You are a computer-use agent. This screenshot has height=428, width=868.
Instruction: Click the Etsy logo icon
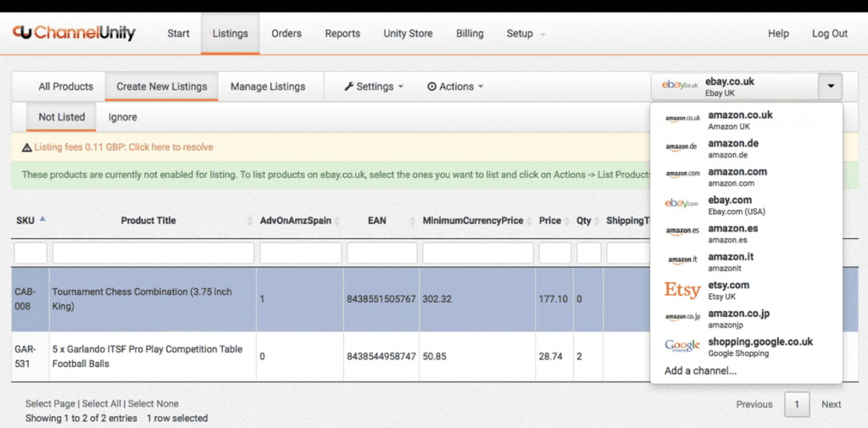(682, 290)
